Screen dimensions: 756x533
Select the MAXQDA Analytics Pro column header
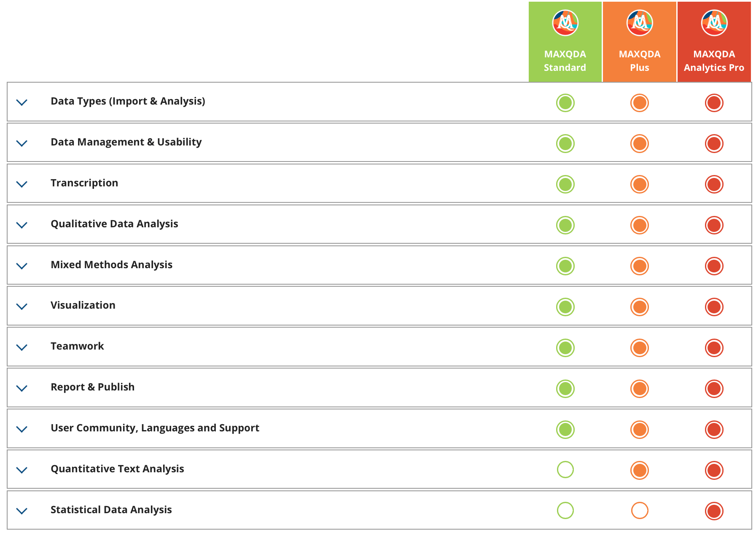coord(714,61)
